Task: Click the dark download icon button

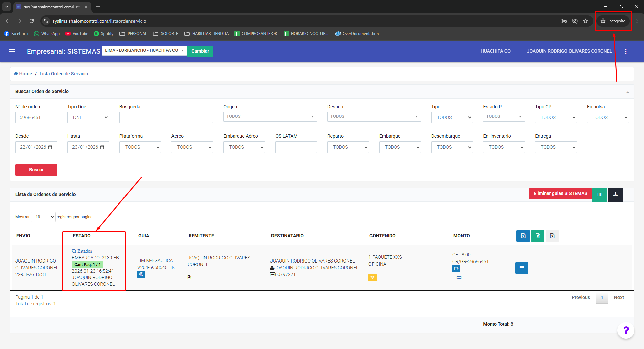Action: 615,194
